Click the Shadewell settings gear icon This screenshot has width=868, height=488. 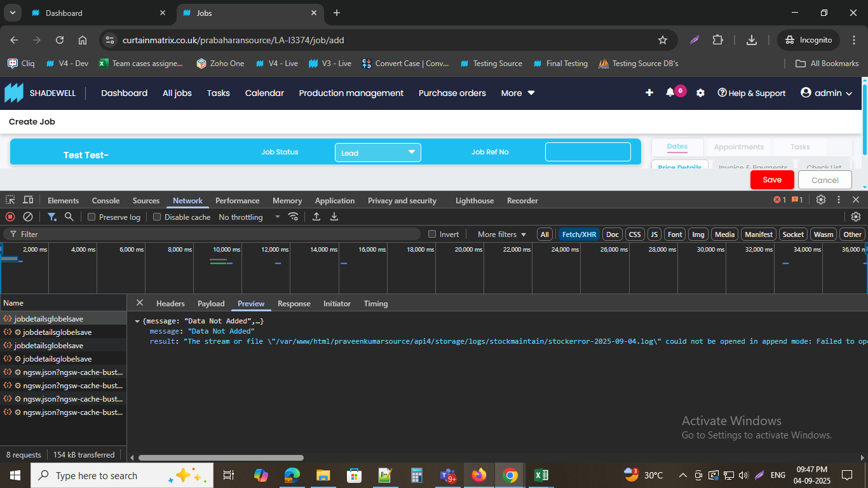click(700, 93)
